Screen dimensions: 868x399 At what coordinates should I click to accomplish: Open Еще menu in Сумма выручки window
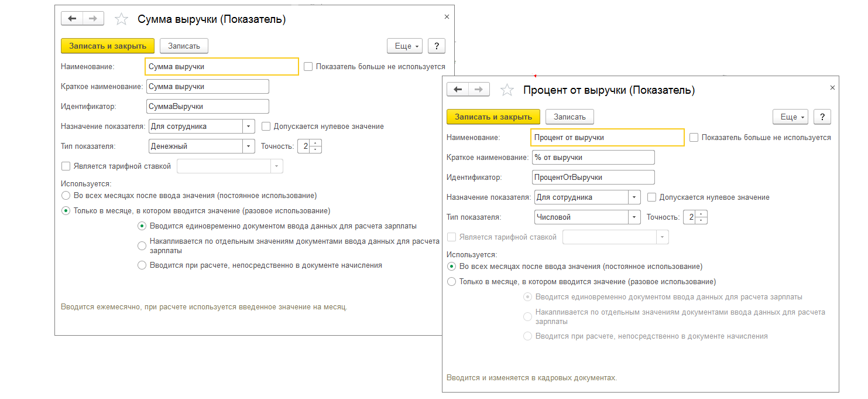[x=404, y=46]
